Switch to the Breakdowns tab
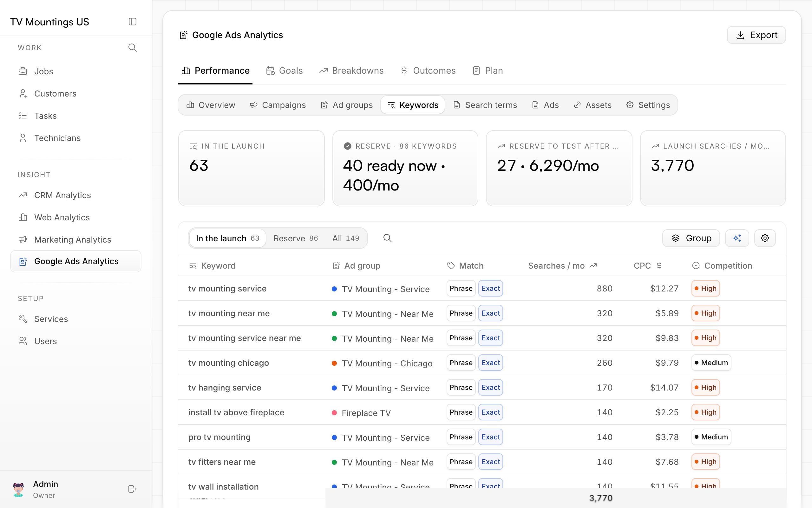This screenshot has height=508, width=812. [351, 70]
